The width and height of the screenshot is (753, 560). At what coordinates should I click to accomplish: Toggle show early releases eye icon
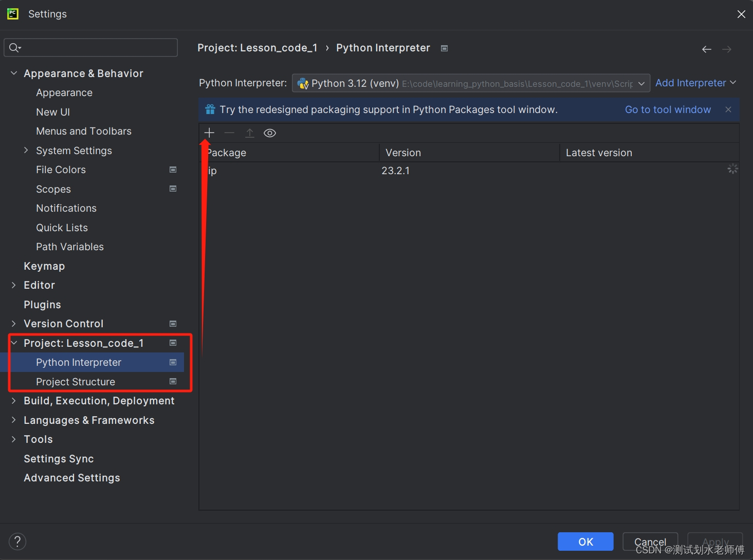coord(270,133)
